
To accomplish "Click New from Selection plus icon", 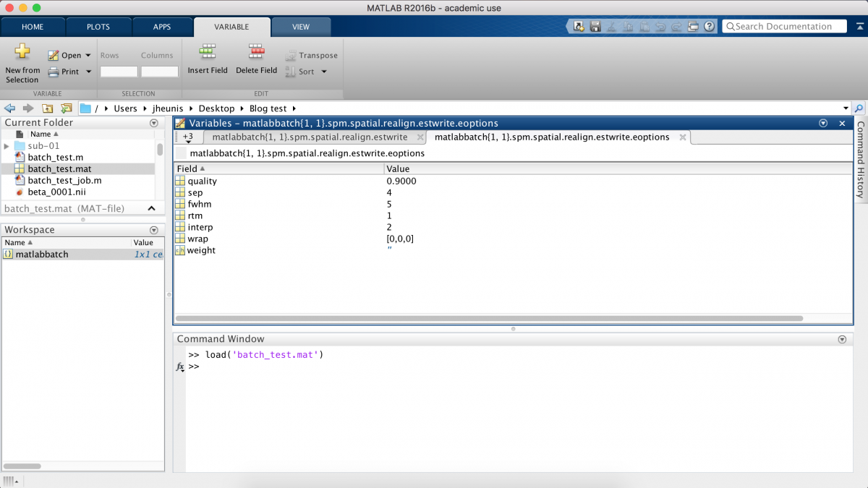I will (x=22, y=51).
